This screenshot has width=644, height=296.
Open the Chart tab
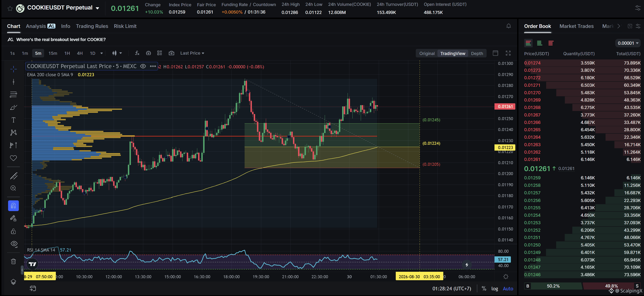point(14,26)
